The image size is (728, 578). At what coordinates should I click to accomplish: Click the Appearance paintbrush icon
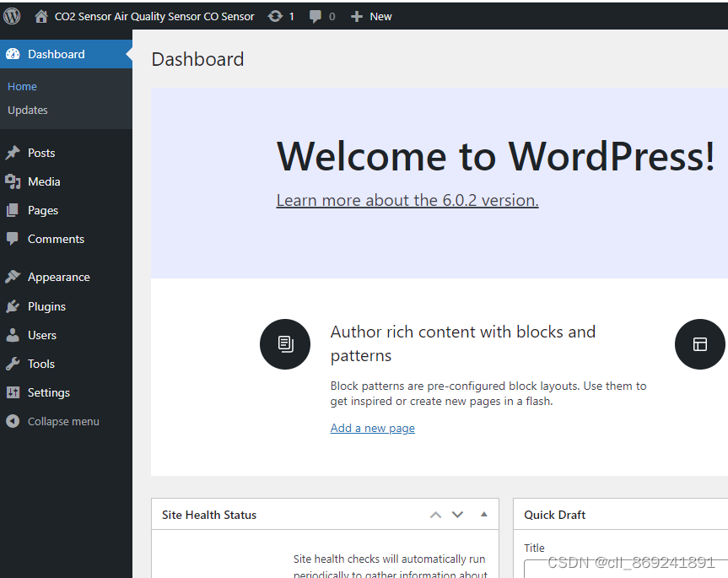click(13, 277)
